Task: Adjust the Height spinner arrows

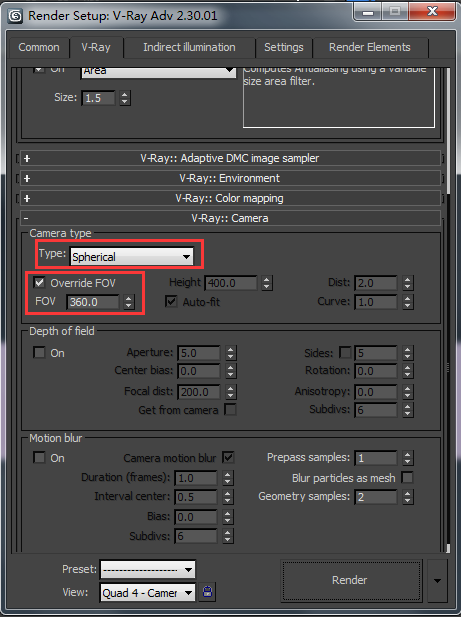Action: click(x=267, y=283)
